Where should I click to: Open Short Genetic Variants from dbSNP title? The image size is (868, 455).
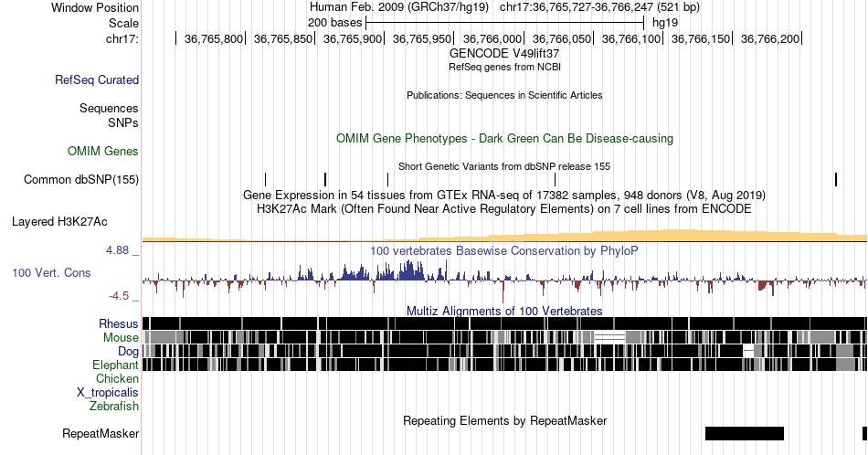(504, 166)
